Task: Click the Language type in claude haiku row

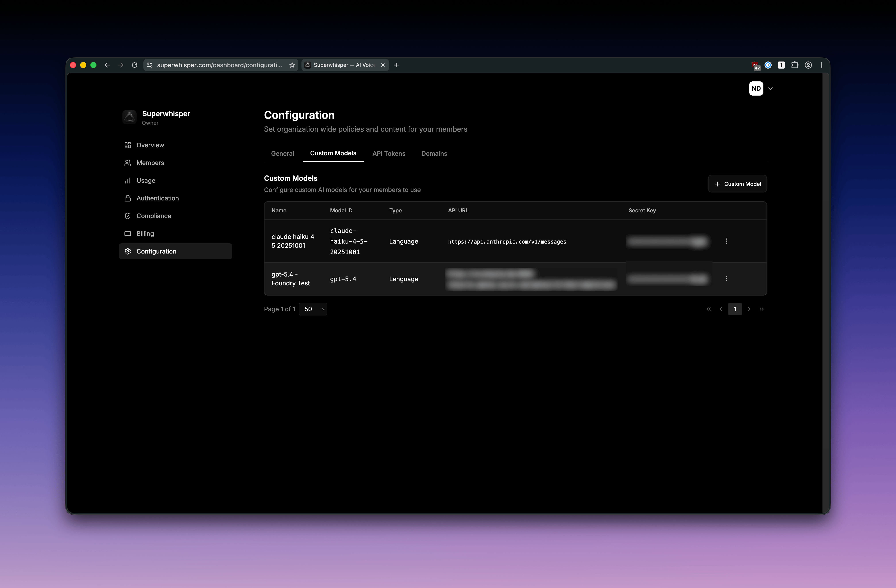Action: pos(404,241)
